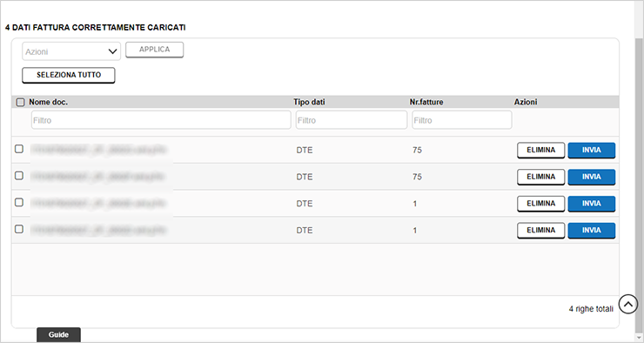Toggle the select-all checkbox beside Nome doc.
Screen dimensions: 644x343
click(x=20, y=102)
